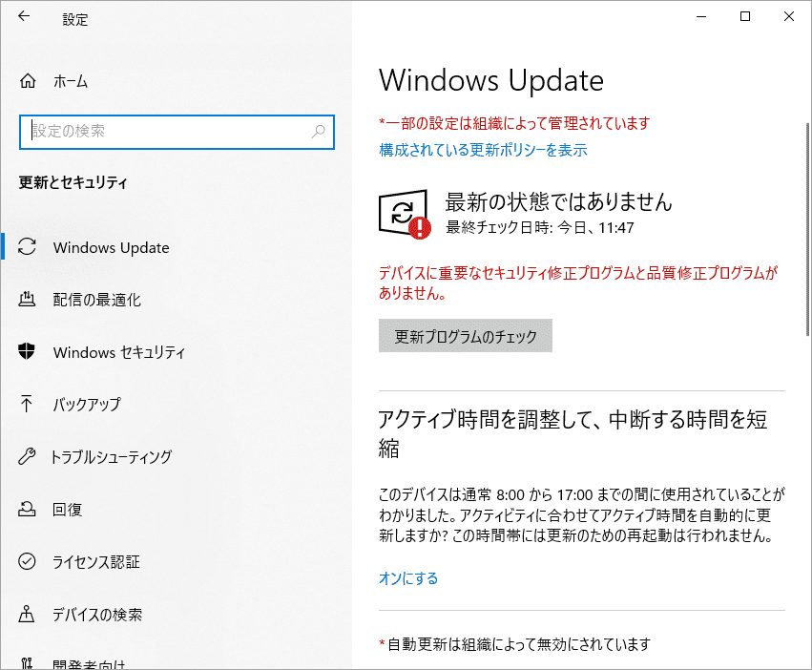Screen dimensions: 812x670
Task: Click the オンにする link
Action: pos(408,578)
